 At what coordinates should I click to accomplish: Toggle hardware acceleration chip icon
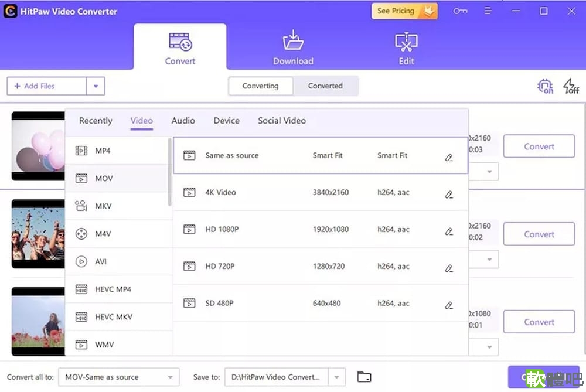tap(545, 86)
